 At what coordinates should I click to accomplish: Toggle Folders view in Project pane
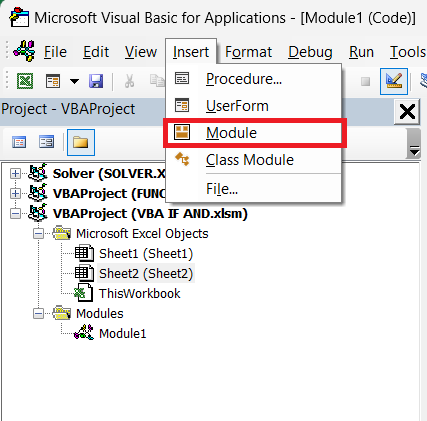point(81,142)
